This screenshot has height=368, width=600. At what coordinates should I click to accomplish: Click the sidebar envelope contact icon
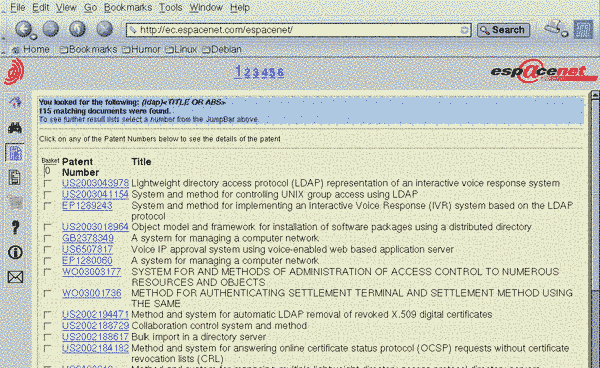coord(15,277)
